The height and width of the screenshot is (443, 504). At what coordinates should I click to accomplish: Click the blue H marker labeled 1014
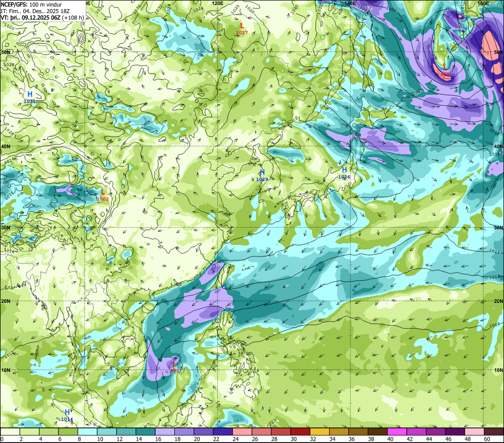pyautogui.click(x=67, y=412)
